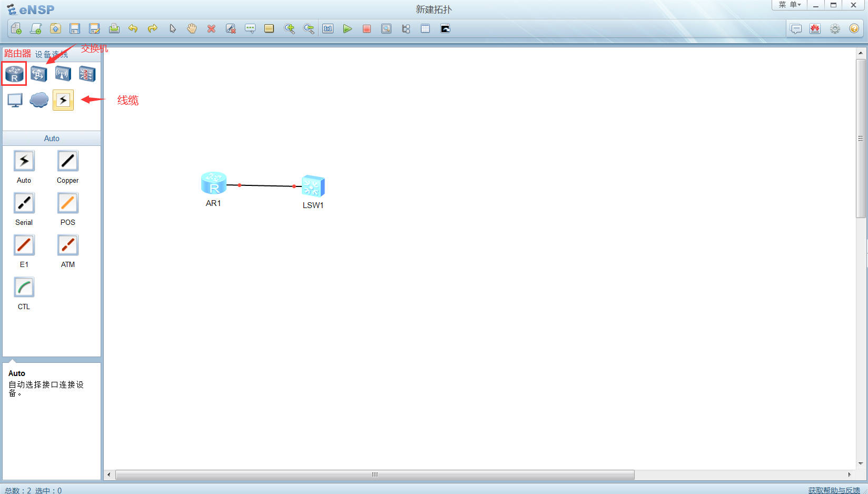868x494 pixels.
Task: Open the grid table icon
Action: pyautogui.click(x=425, y=28)
